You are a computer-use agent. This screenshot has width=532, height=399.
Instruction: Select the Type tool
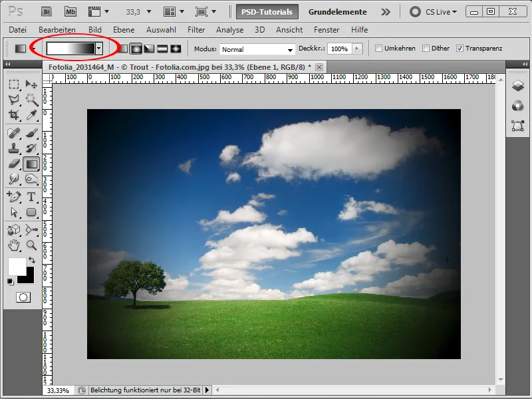pyautogui.click(x=31, y=196)
